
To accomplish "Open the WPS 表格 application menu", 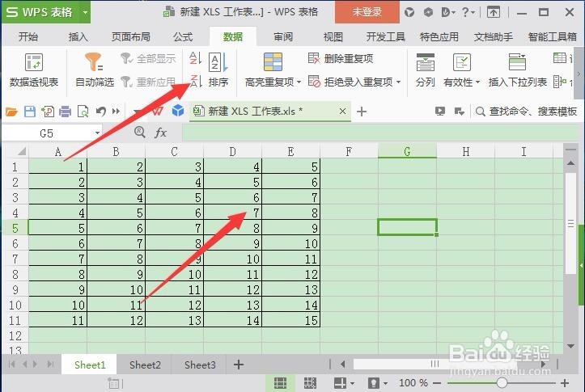I will [39, 12].
